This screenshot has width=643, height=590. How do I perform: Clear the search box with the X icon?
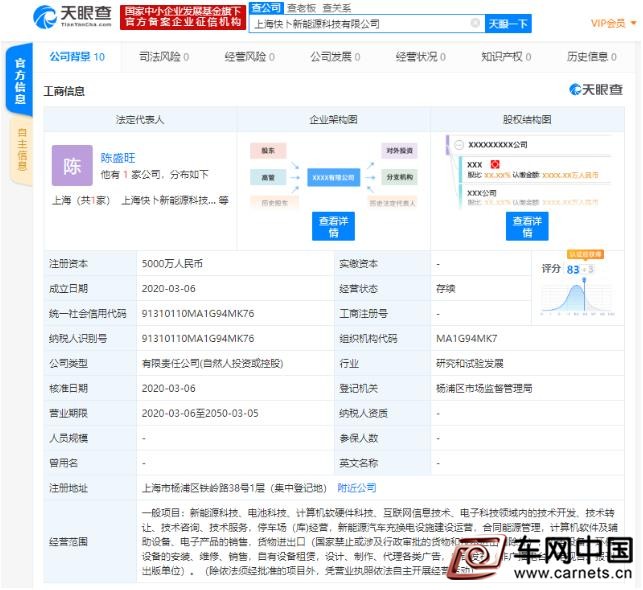coord(475,23)
